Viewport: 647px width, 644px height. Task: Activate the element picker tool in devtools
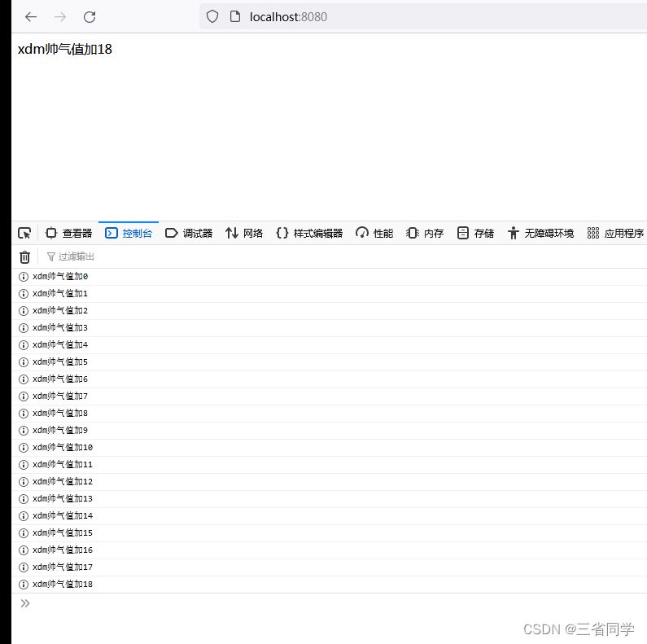click(24, 233)
